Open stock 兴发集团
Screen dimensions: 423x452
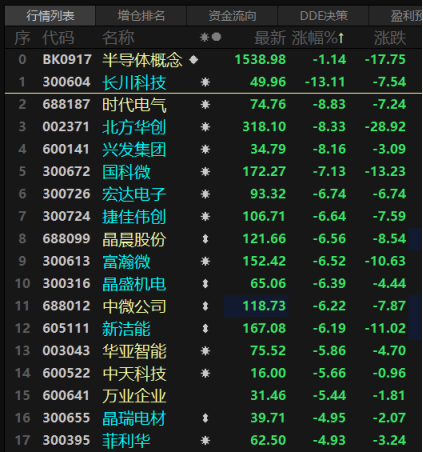click(x=134, y=149)
